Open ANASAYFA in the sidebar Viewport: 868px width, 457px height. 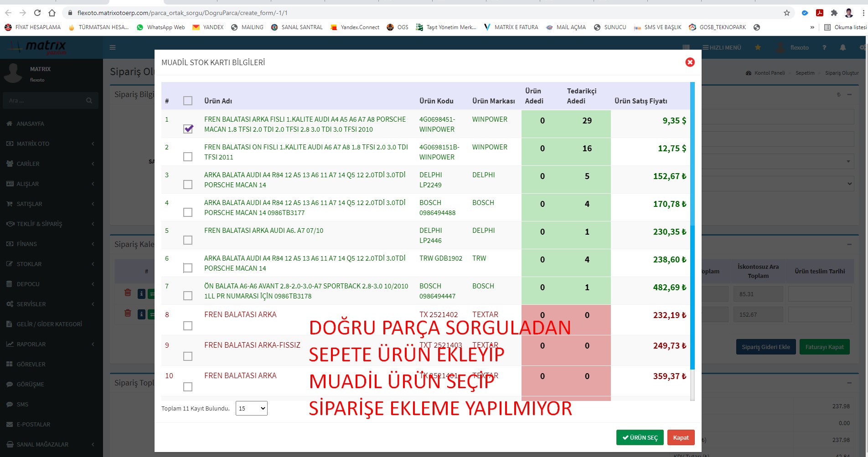tap(30, 123)
